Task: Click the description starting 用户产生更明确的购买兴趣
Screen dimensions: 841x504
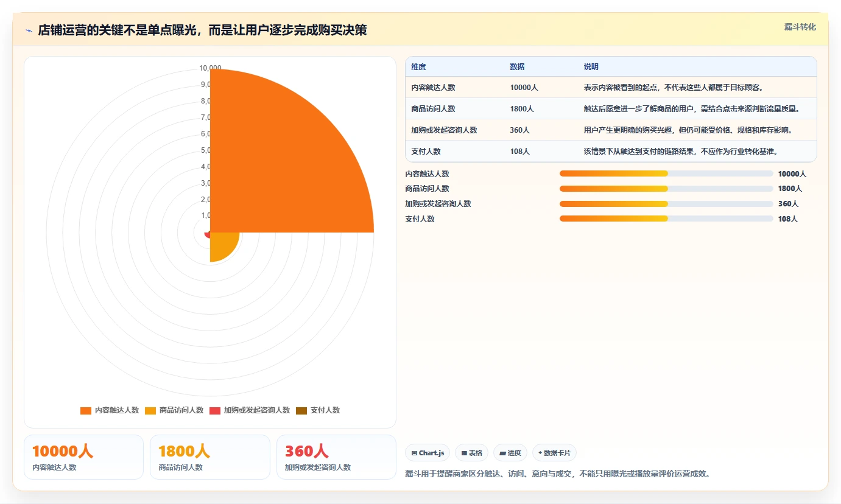Action: (x=688, y=130)
